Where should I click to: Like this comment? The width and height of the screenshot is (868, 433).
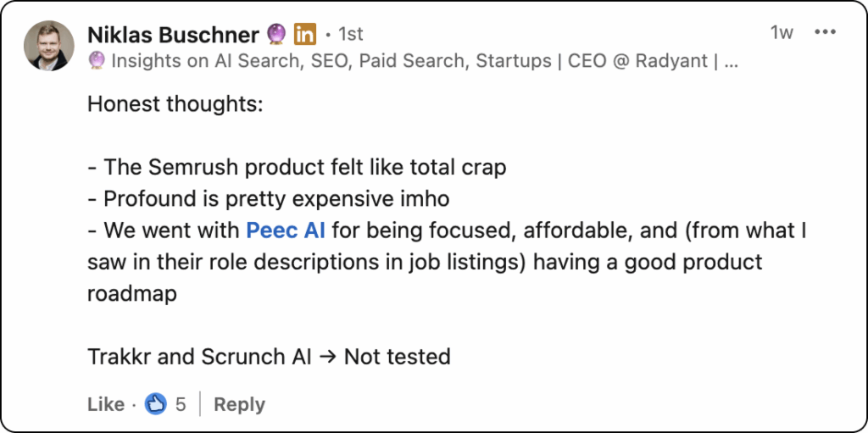coord(105,404)
